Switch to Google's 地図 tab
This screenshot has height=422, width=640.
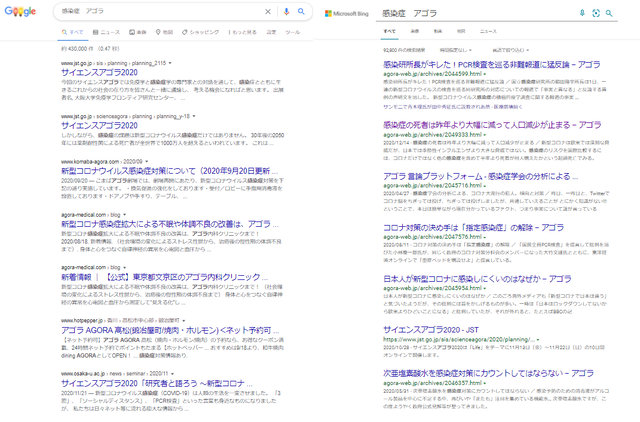(x=164, y=32)
